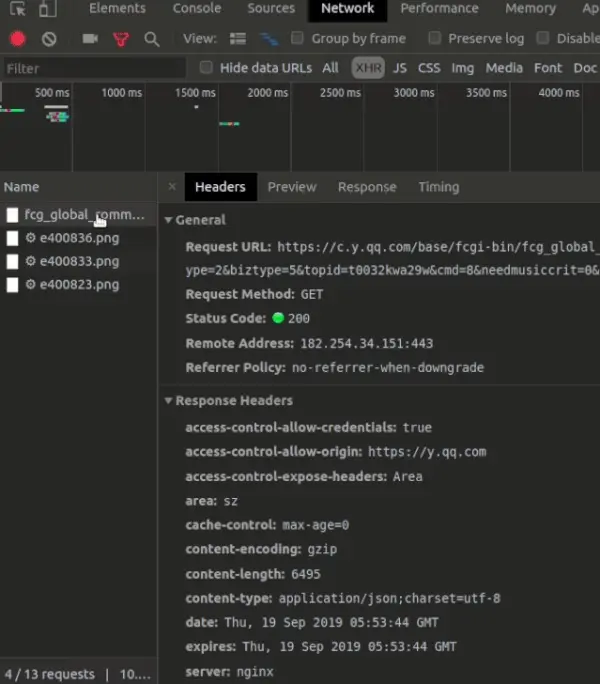Toggle the device toolbar icon
Image resolution: width=600 pixels, height=684 pixels.
coord(48,9)
